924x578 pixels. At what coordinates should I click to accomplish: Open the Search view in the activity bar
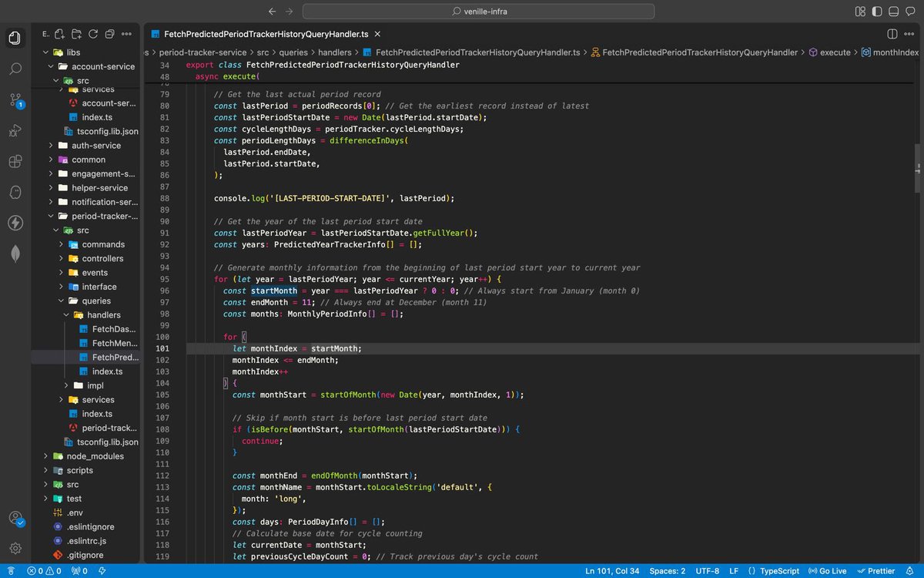[x=15, y=69]
